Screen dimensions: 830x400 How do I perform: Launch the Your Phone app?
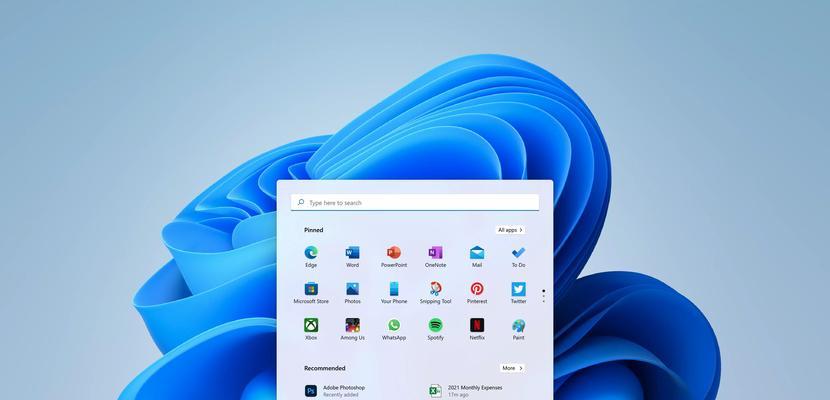click(x=394, y=293)
